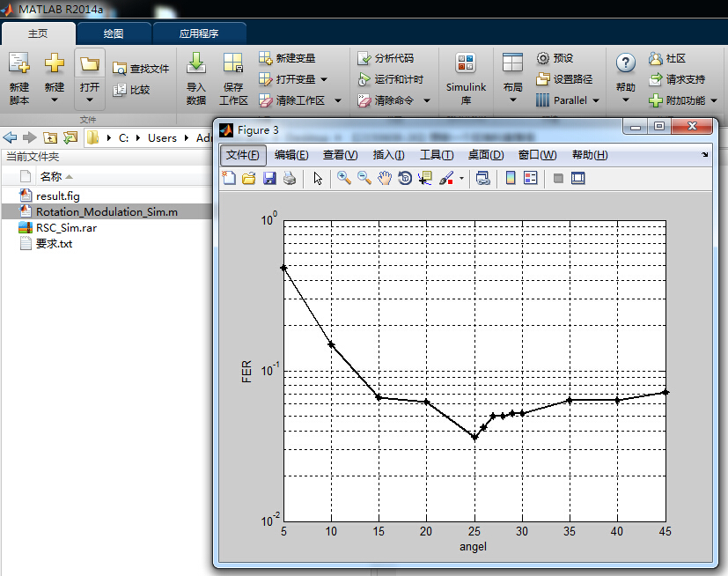Expand the 清除工作区 dropdown arrow

point(338,100)
